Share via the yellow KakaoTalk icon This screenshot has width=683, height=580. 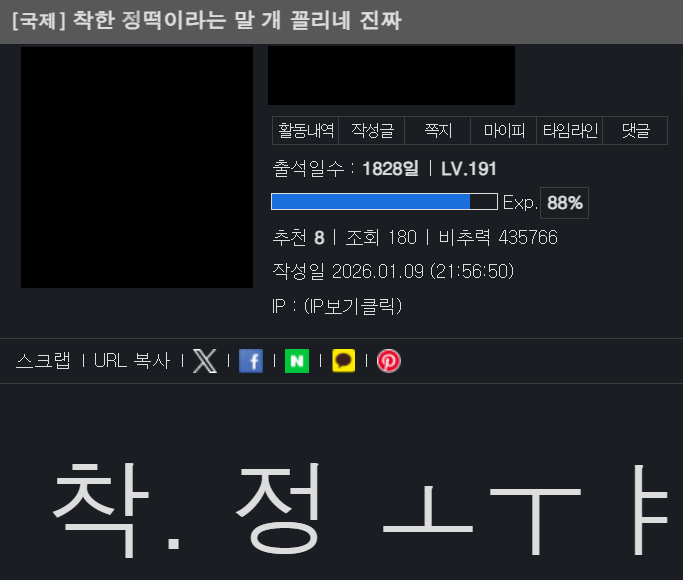click(x=343, y=361)
